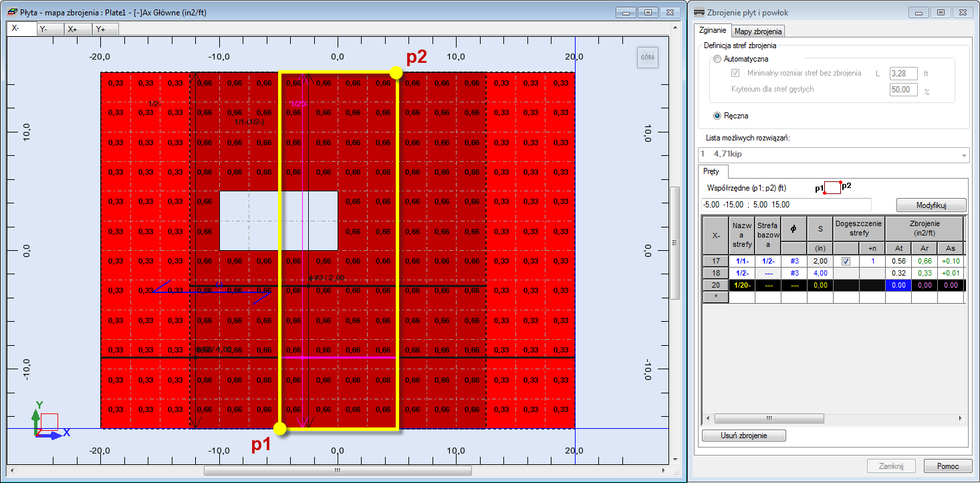
Task: Open the X+ map tab
Action: coord(78,29)
